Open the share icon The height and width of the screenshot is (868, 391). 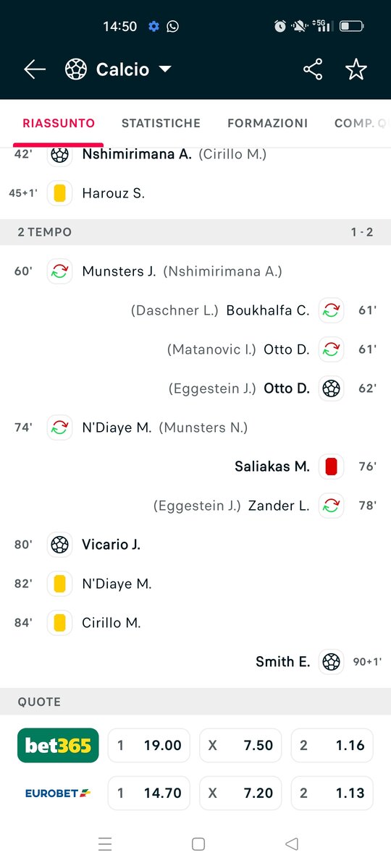point(313,69)
